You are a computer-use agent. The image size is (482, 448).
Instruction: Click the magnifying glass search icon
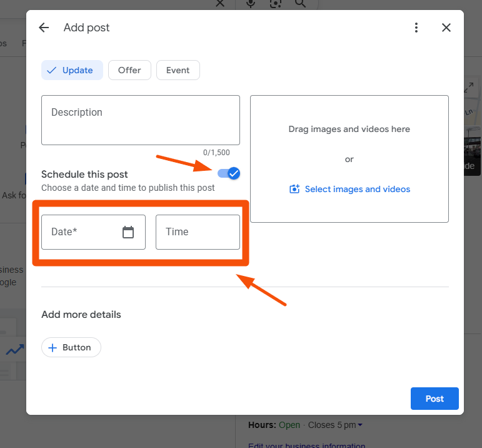click(x=300, y=4)
